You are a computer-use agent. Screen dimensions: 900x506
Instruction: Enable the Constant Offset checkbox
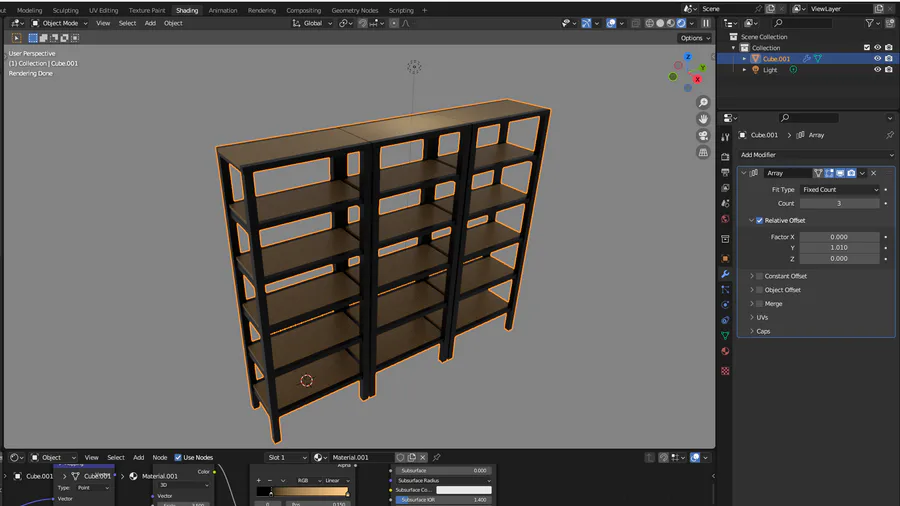pos(759,276)
